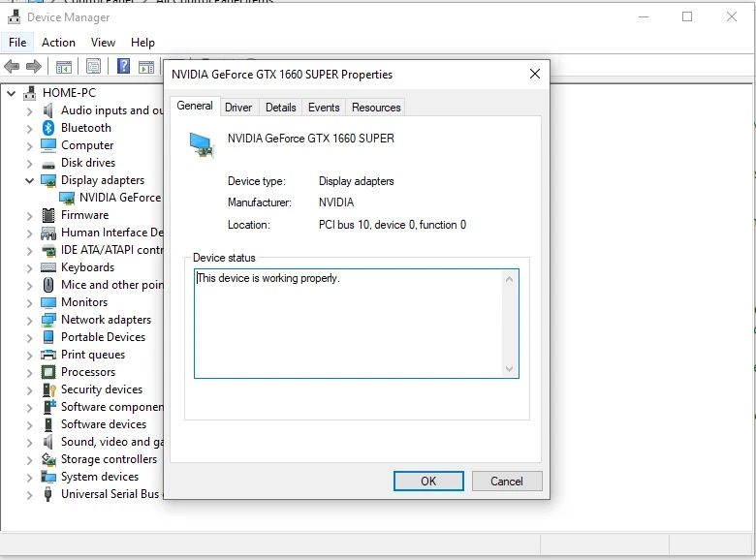Screen dimensions: 756x560
Task: Click the System devices folder icon
Action: [48, 477]
